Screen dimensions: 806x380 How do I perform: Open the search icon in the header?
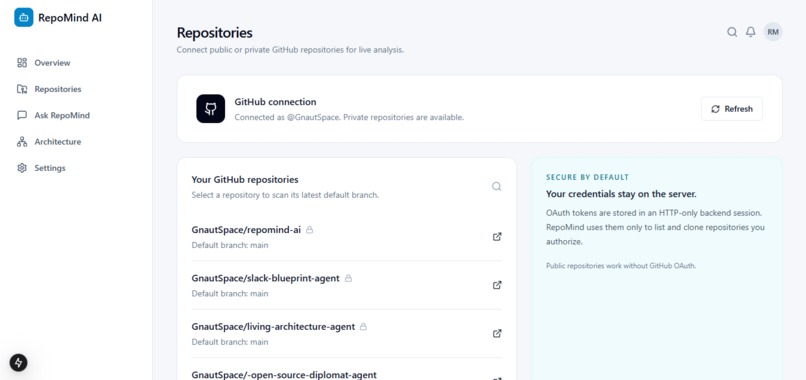tap(732, 32)
